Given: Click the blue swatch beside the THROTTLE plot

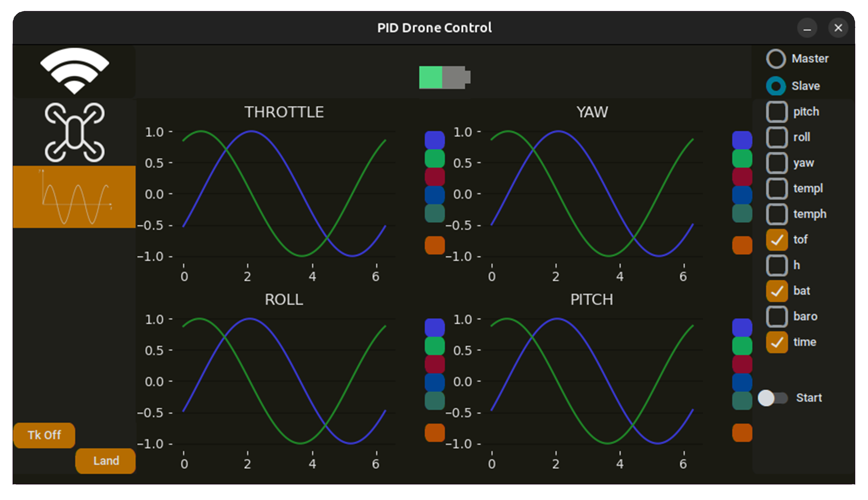Looking at the screenshot, I should 434,140.
